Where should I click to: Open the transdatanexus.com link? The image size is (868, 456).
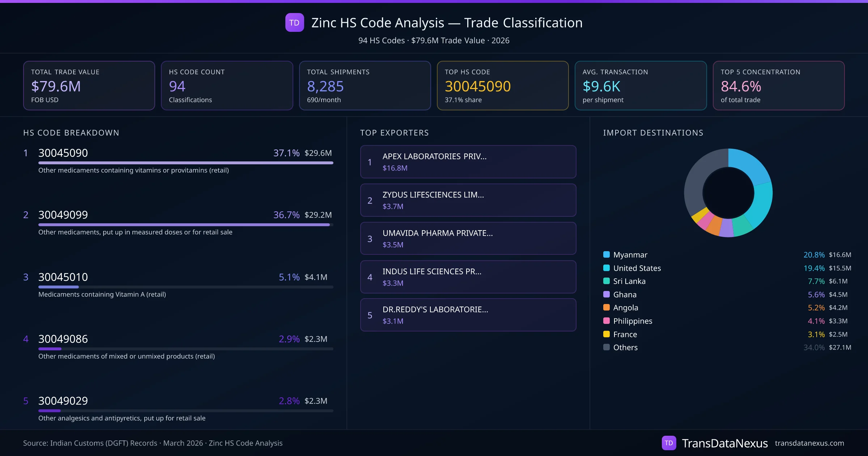click(x=809, y=443)
